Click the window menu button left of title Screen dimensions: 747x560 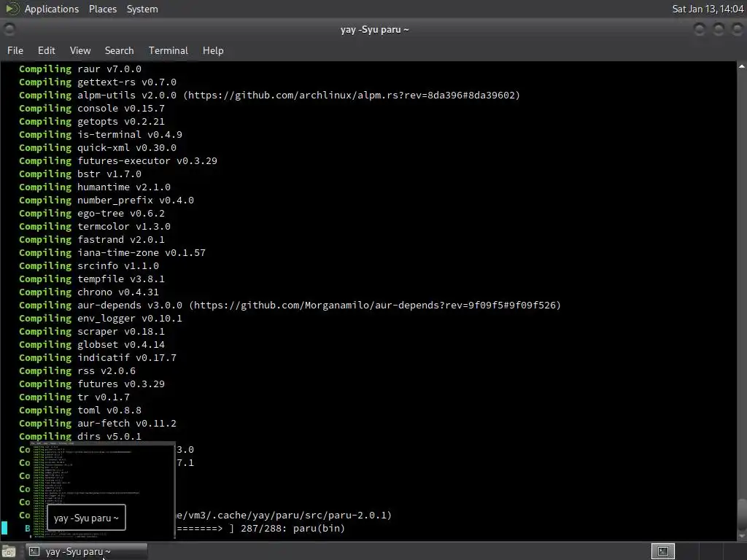click(9, 29)
